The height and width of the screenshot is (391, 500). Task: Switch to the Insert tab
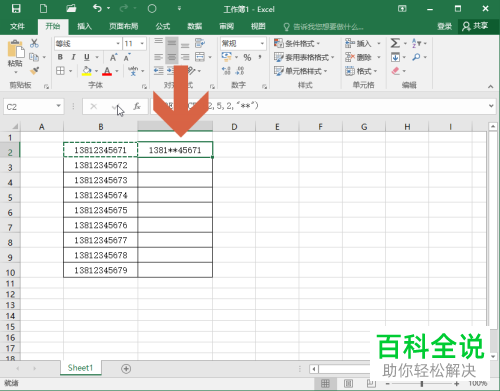point(84,26)
